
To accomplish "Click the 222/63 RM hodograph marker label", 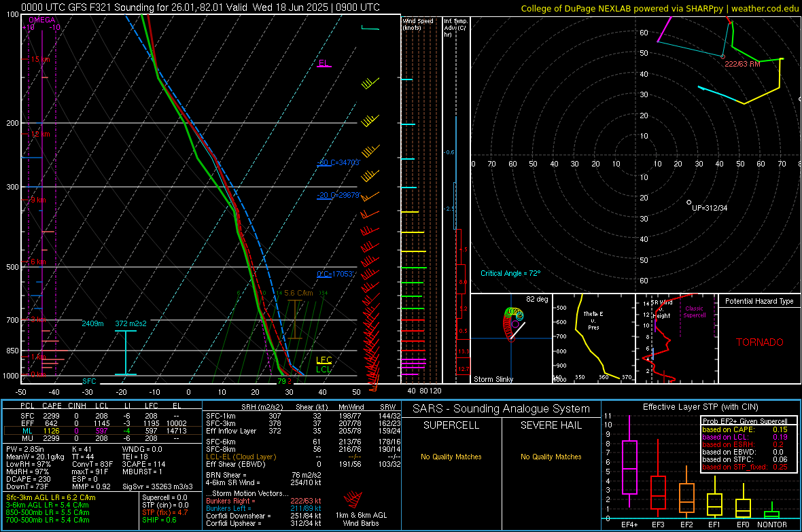I will pos(743,64).
